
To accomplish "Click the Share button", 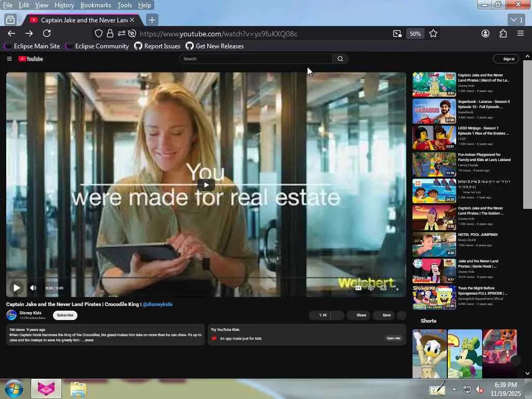I will point(358,315).
